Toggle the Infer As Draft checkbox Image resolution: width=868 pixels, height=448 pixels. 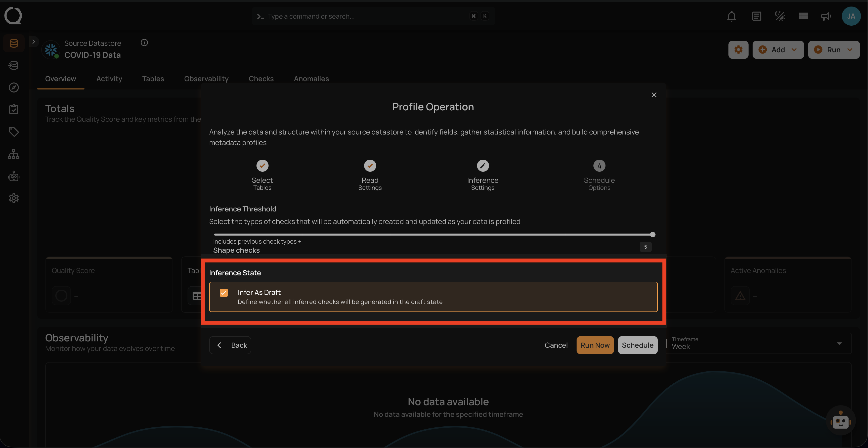point(224,292)
